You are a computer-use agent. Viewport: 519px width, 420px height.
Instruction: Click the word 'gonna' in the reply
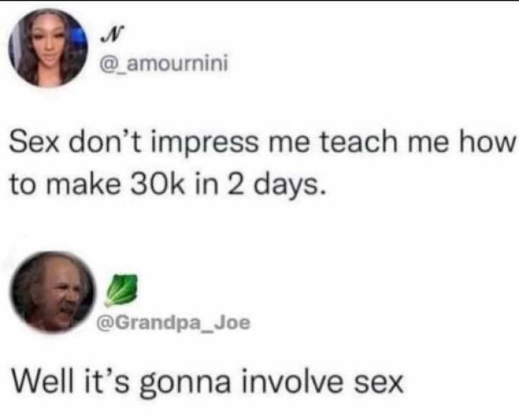tap(184, 384)
